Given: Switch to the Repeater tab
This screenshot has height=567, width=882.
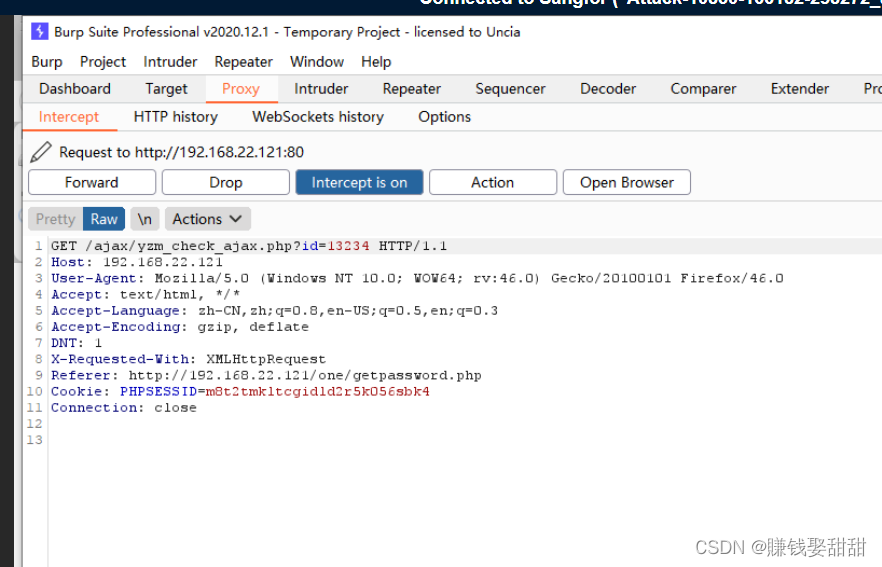Looking at the screenshot, I should [412, 89].
